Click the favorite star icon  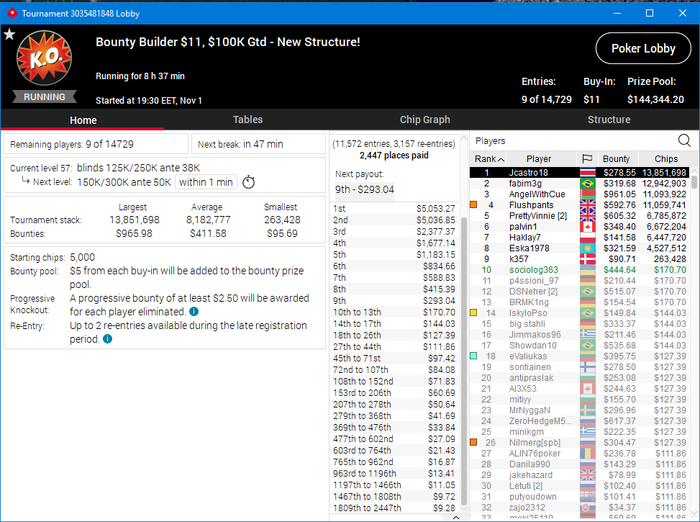[x=9, y=34]
